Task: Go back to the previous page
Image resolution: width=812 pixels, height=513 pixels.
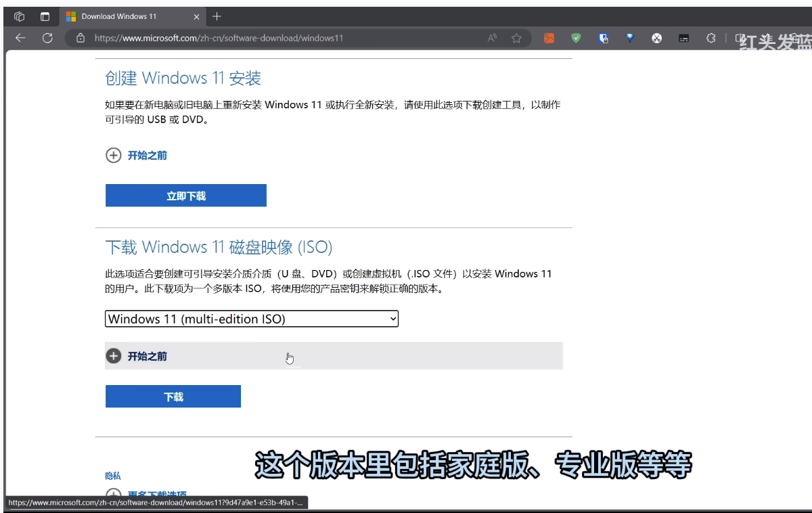Action: coord(20,38)
